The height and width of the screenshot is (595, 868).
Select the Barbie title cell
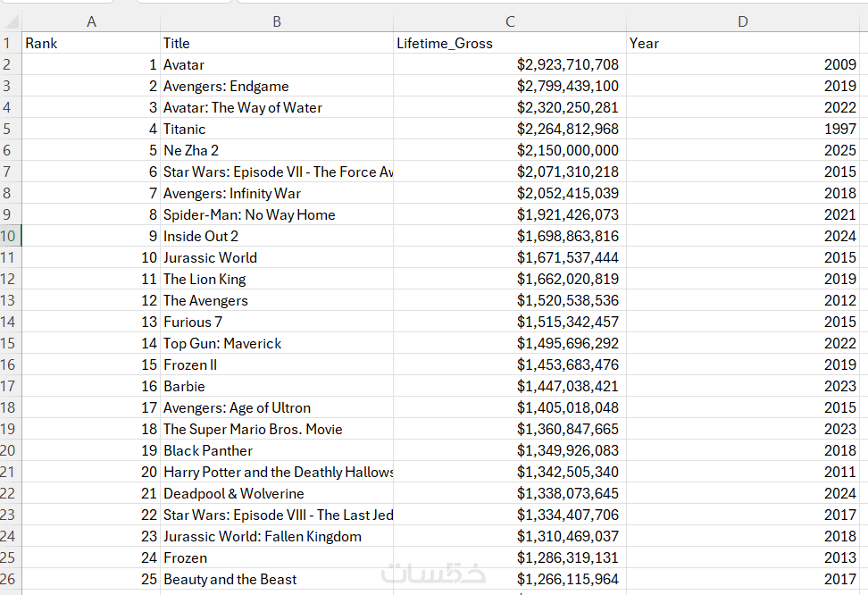(x=277, y=386)
